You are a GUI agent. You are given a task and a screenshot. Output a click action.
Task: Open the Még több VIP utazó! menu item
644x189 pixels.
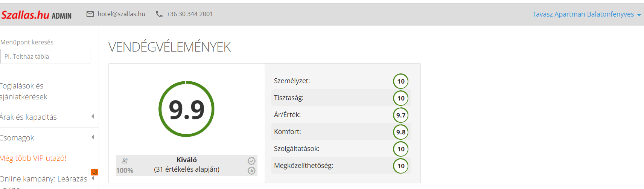coord(33,158)
